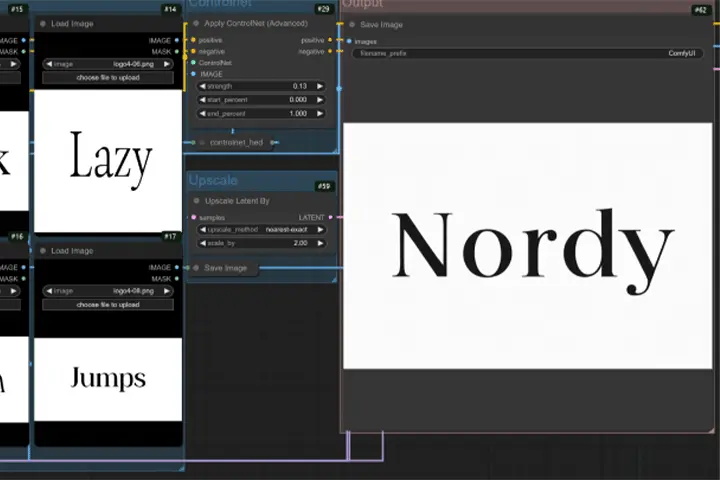Click the Jumps image preview

108,379
